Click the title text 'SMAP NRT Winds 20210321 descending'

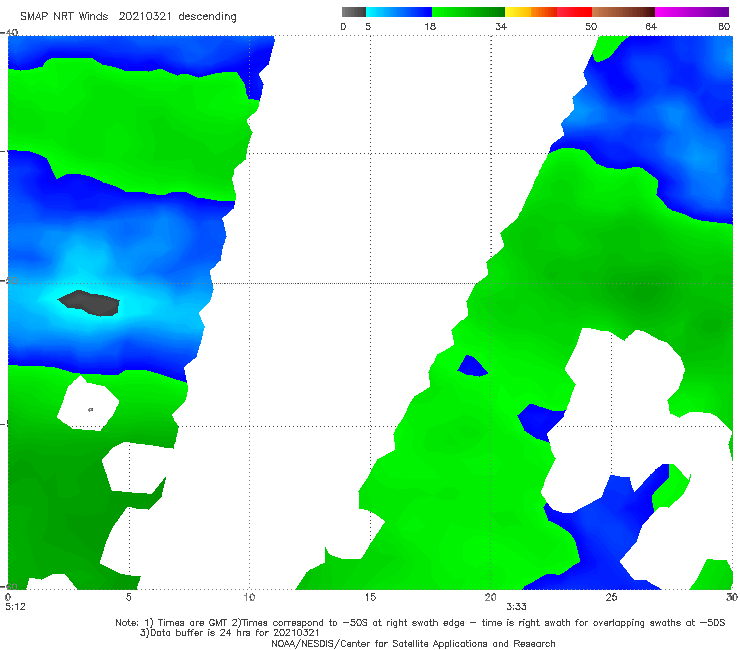pyautogui.click(x=128, y=17)
